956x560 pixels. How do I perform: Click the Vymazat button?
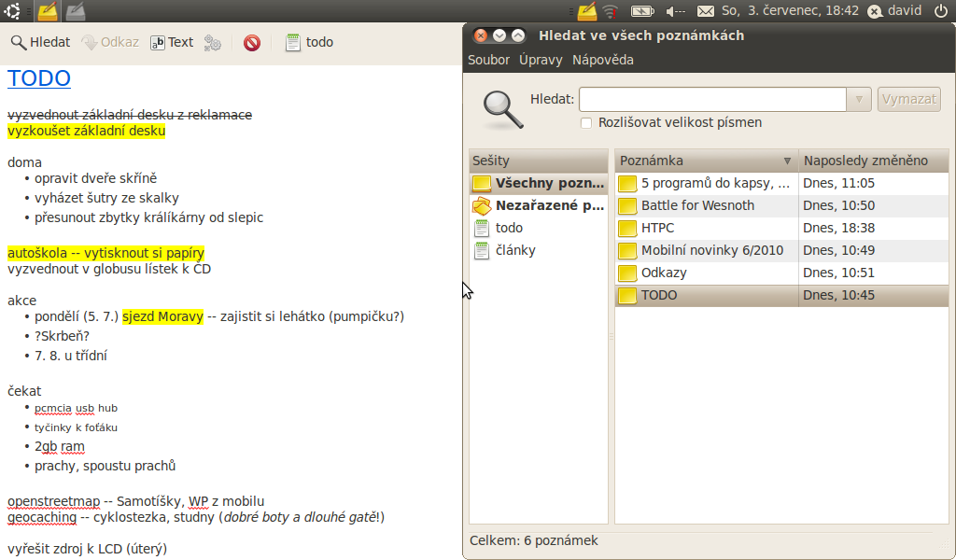pyautogui.click(x=909, y=99)
